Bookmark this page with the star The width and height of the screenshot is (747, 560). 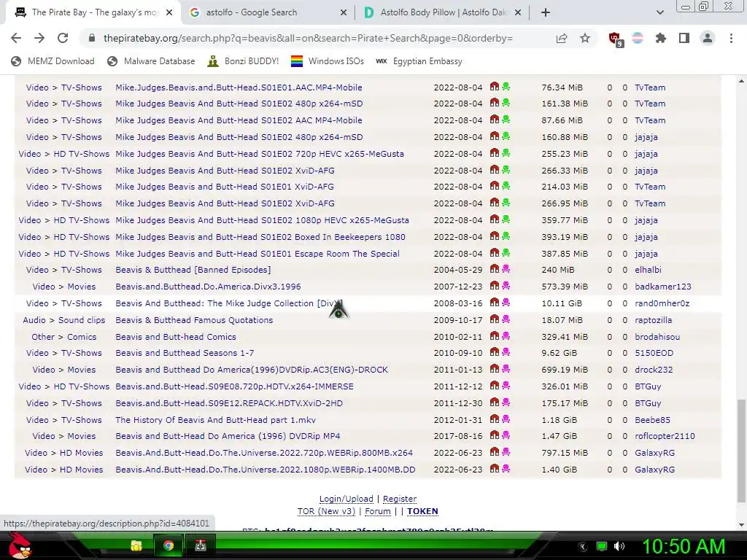point(585,38)
